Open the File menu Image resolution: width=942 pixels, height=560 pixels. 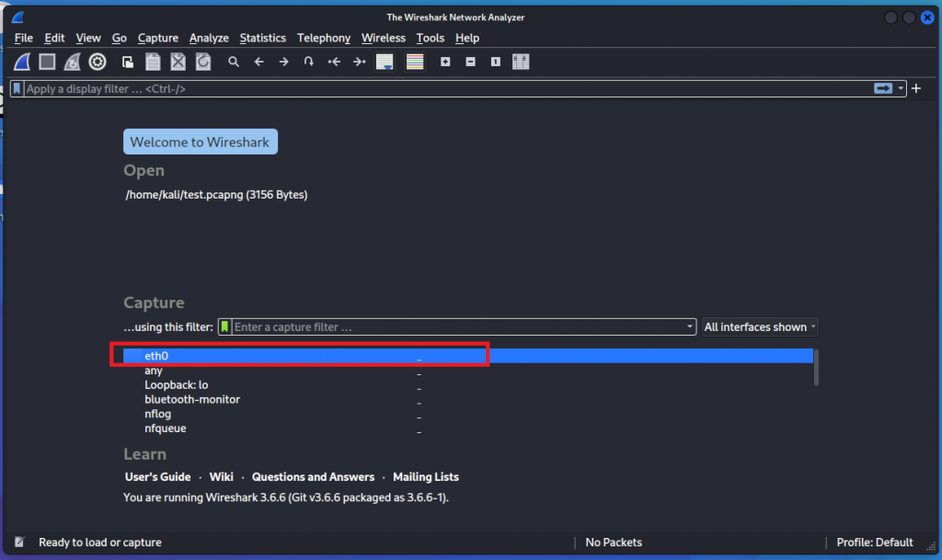click(23, 38)
